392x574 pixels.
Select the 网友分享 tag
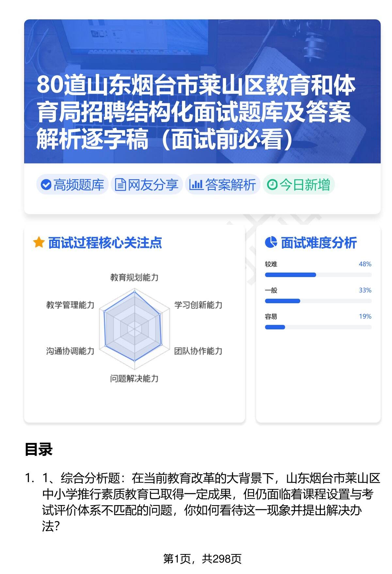click(147, 185)
